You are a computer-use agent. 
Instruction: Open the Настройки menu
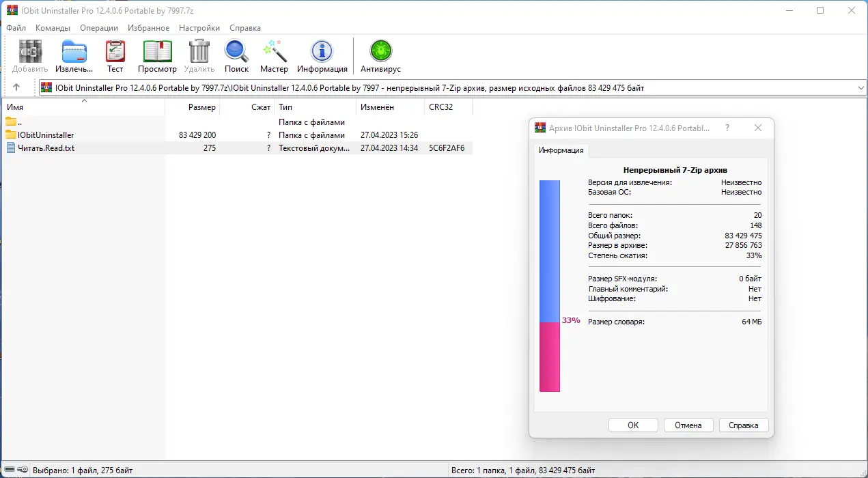point(199,28)
